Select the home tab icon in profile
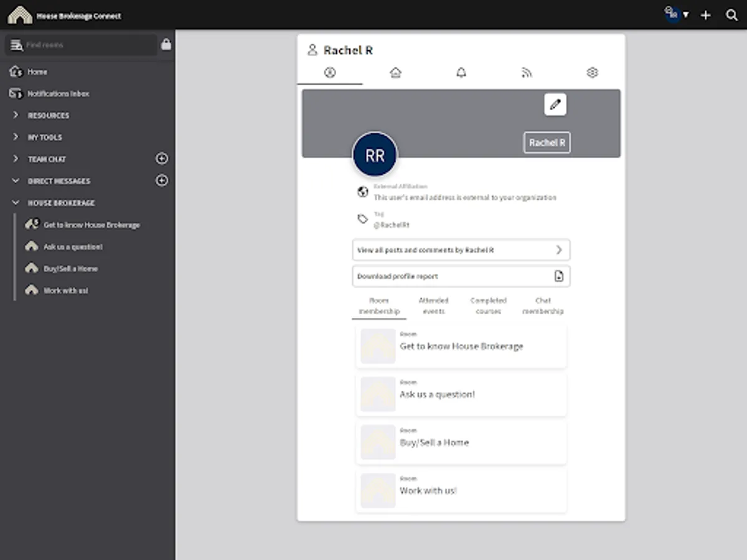The image size is (747, 560). pyautogui.click(x=395, y=73)
